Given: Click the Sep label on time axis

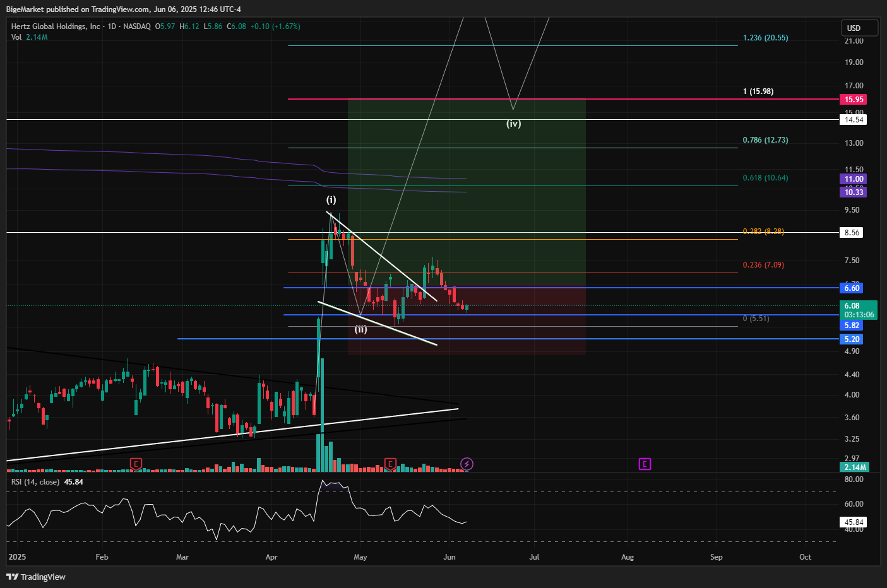Looking at the screenshot, I should 717,557.
